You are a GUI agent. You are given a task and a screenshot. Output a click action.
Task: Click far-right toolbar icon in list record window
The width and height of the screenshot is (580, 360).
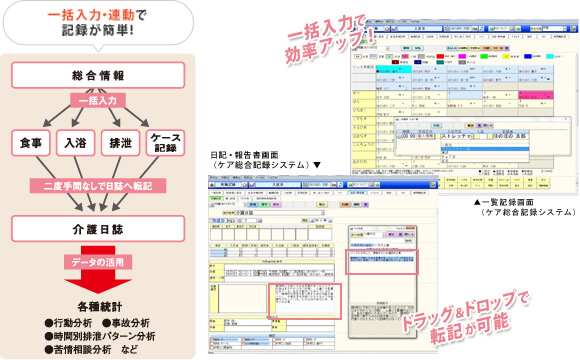(573, 28)
